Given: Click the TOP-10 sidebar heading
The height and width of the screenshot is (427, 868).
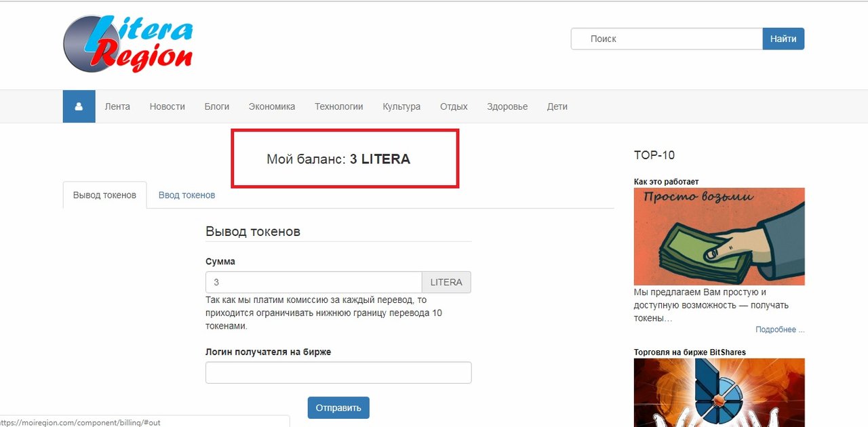Looking at the screenshot, I should point(654,155).
